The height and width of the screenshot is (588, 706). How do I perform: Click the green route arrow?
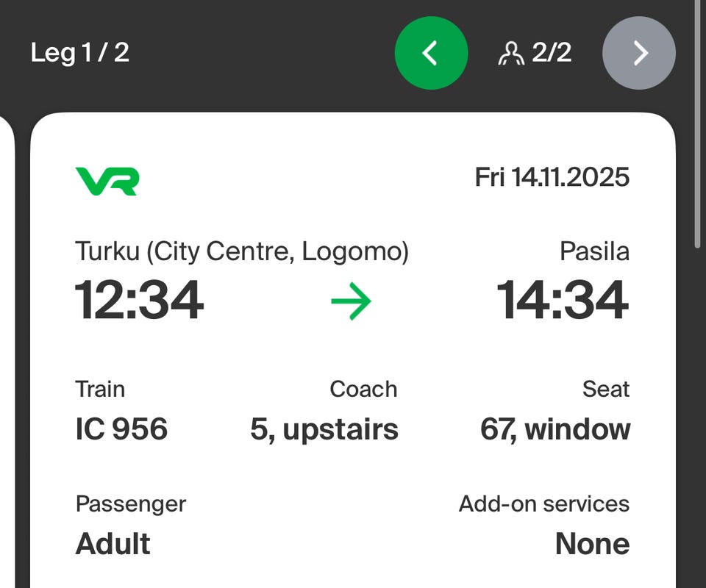point(351,301)
